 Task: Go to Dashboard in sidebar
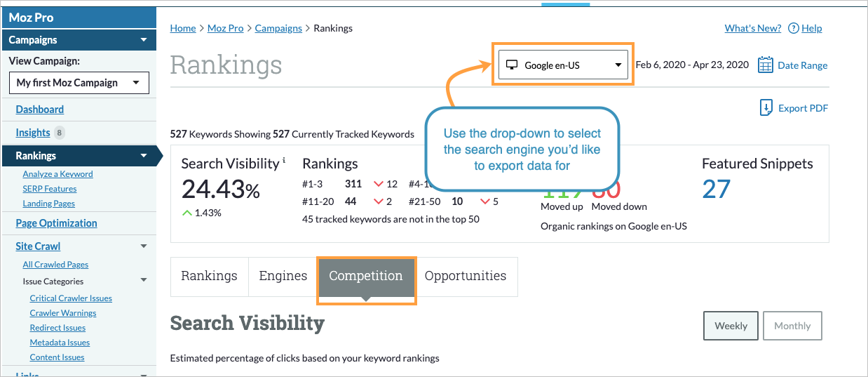(x=39, y=110)
